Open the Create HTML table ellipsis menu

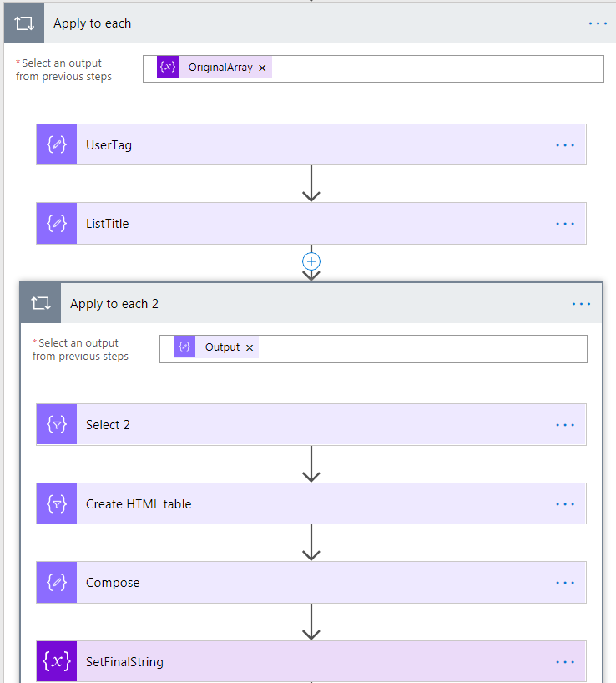point(565,503)
